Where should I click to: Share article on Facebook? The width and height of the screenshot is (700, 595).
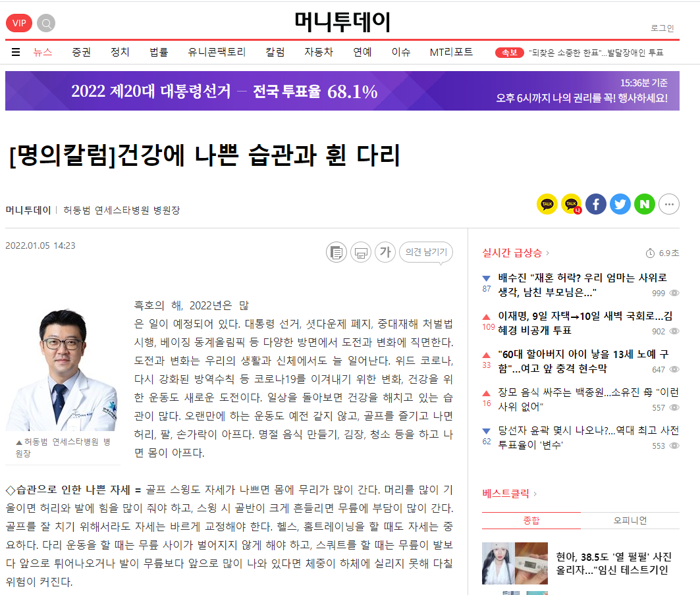coord(595,205)
